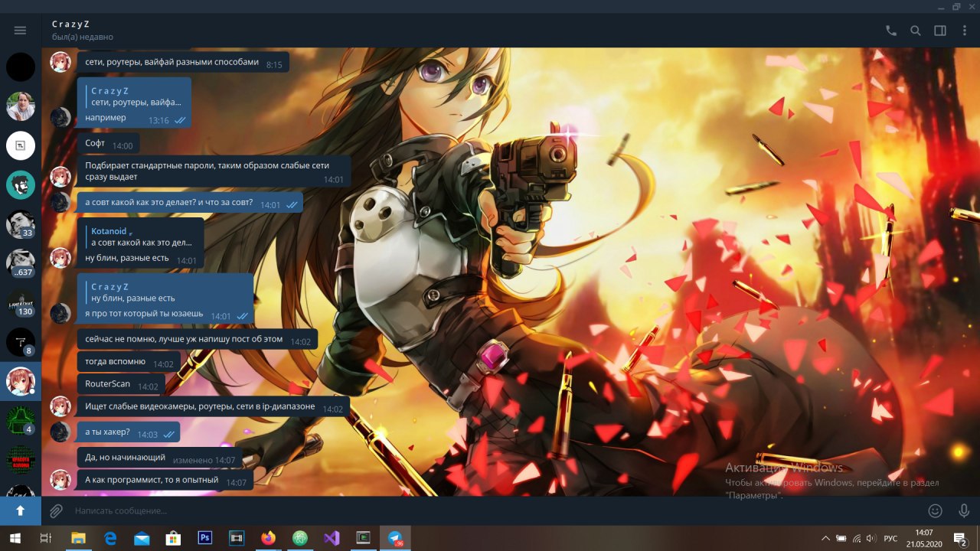Select the active CrazyZ chat in sidebar
This screenshot has height=551, width=980.
[21, 381]
